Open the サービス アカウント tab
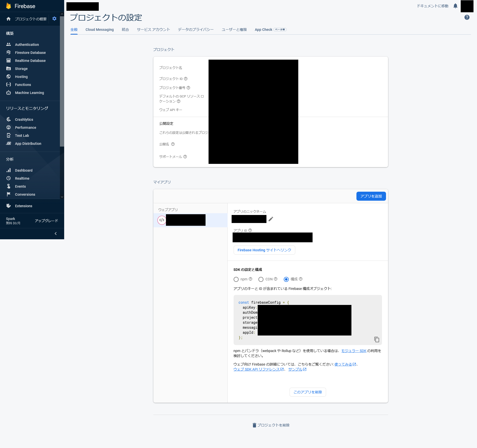This screenshot has width=477, height=448. (x=153, y=30)
